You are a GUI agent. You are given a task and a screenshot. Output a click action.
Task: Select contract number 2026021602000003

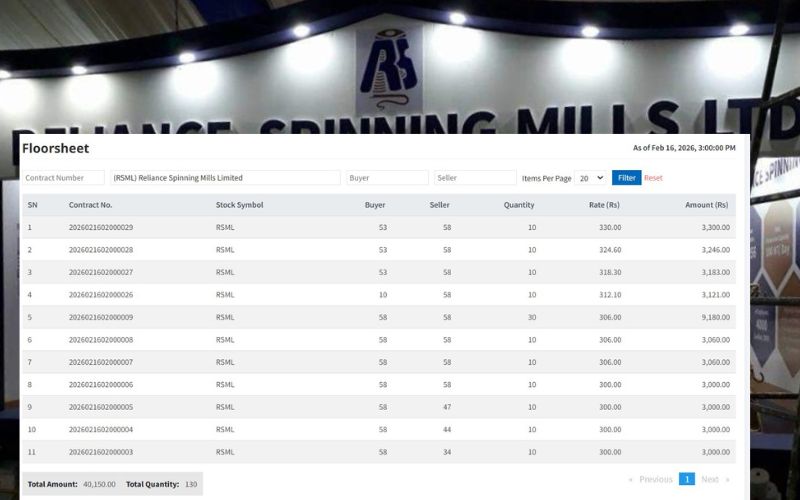click(x=101, y=452)
